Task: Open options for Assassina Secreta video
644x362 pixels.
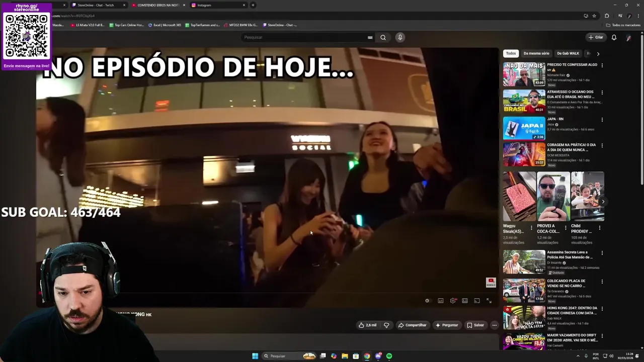Action: point(602,253)
